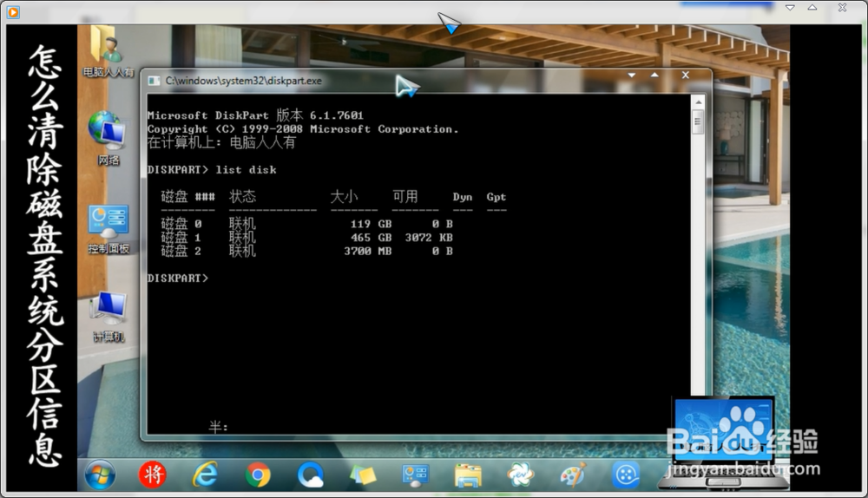The image size is (868, 498).
Task: Grab the diskpart console scrollbar thumb
Action: point(698,121)
